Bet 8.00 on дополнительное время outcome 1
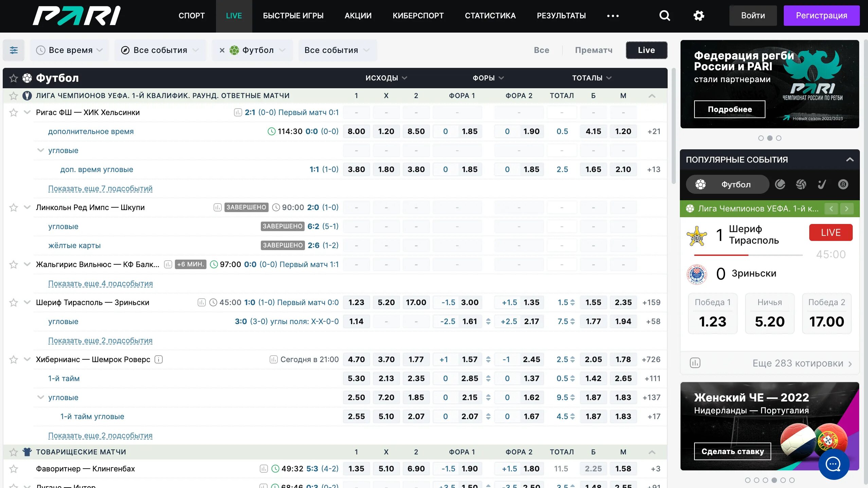Viewport: 868px width, 488px height. 356,131
